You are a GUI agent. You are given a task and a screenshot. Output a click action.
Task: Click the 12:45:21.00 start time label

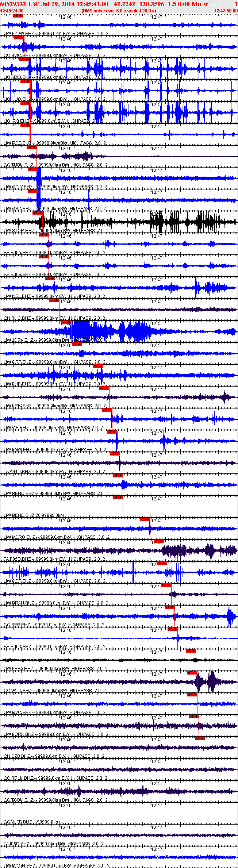click(12, 11)
